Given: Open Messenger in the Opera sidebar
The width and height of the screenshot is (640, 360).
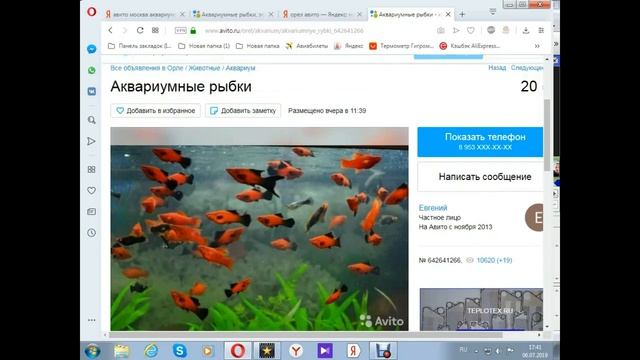Looking at the screenshot, I should [91, 49].
